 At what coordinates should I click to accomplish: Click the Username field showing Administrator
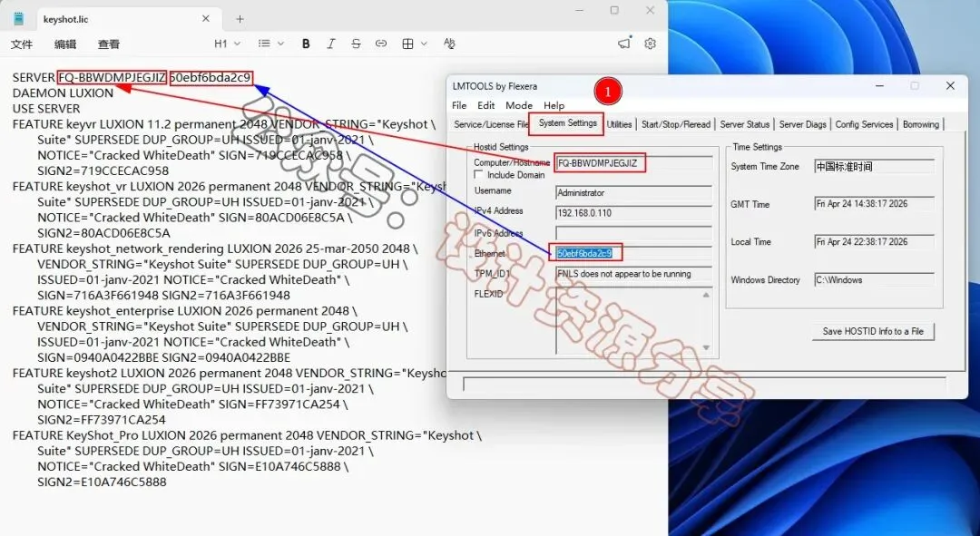pyautogui.click(x=633, y=193)
